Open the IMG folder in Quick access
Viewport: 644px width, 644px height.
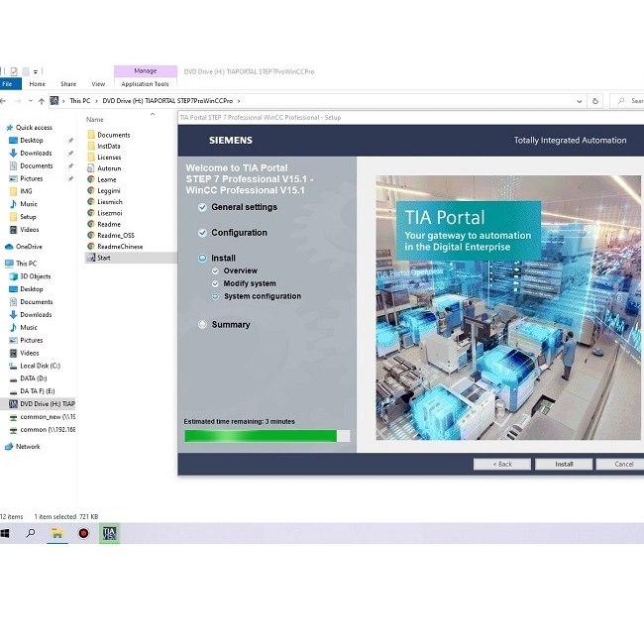(21, 191)
